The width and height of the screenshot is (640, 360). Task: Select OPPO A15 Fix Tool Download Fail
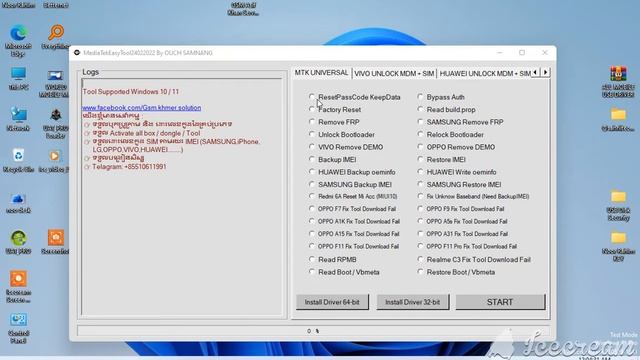click(312, 234)
